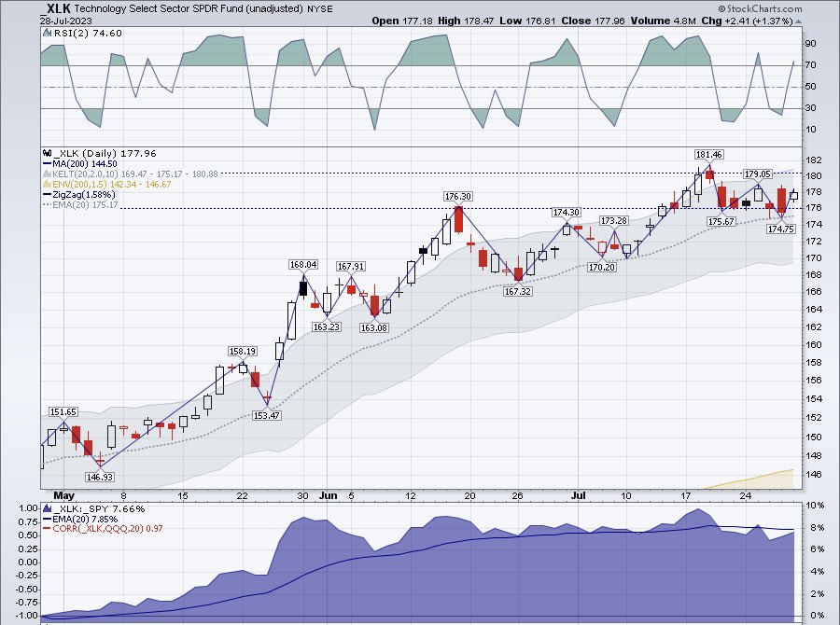This screenshot has width=840, height=625.
Task: Click the red CORR line legend marker
Action: (48, 529)
